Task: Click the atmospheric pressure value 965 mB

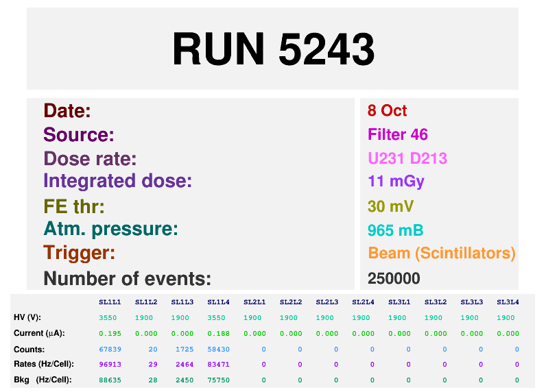Action: 395,230
